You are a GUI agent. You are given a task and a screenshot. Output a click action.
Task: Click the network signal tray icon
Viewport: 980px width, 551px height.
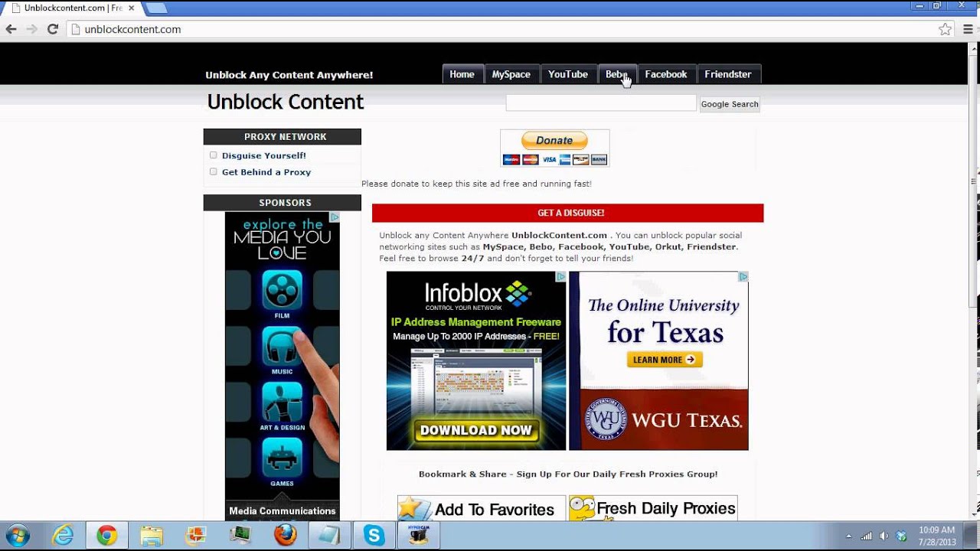[867, 536]
